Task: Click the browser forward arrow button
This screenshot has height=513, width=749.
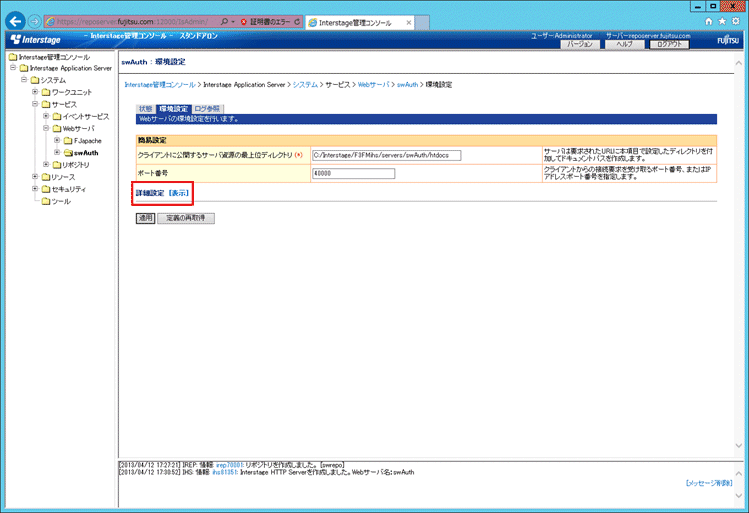Action: [34, 21]
